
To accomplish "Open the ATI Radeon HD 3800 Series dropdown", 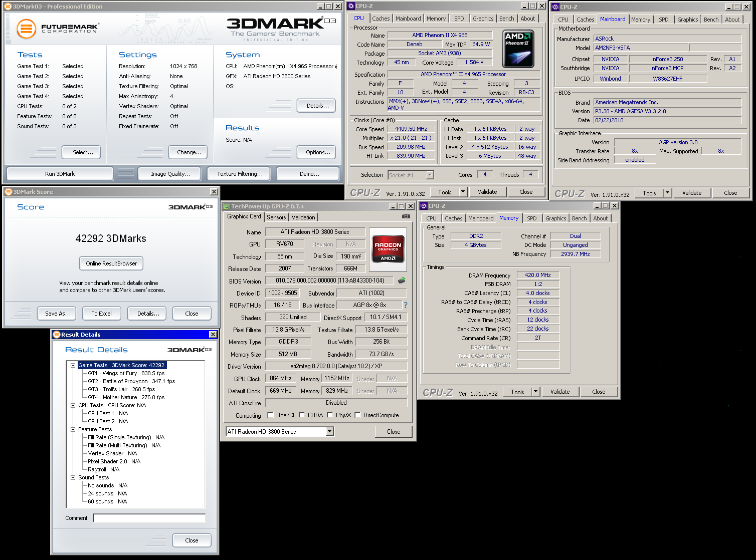I will [329, 431].
